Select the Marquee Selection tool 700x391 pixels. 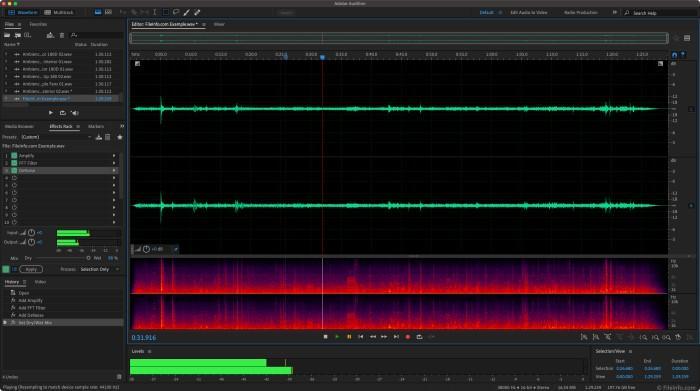coord(165,12)
